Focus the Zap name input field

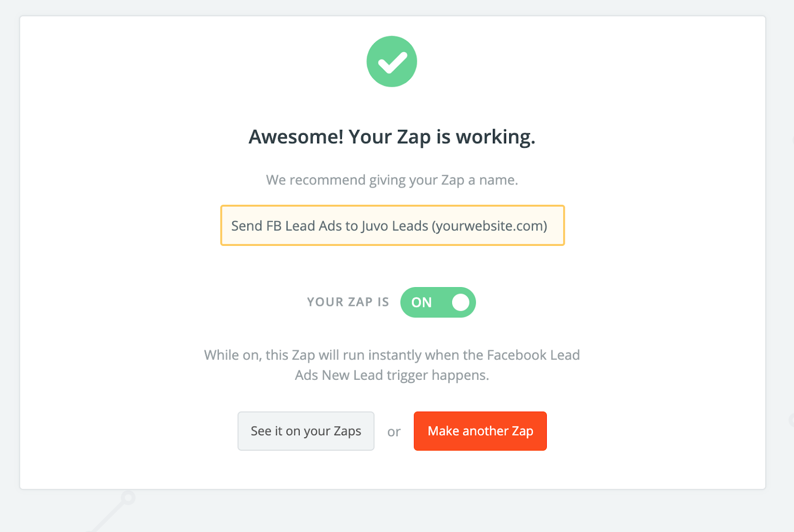(393, 226)
